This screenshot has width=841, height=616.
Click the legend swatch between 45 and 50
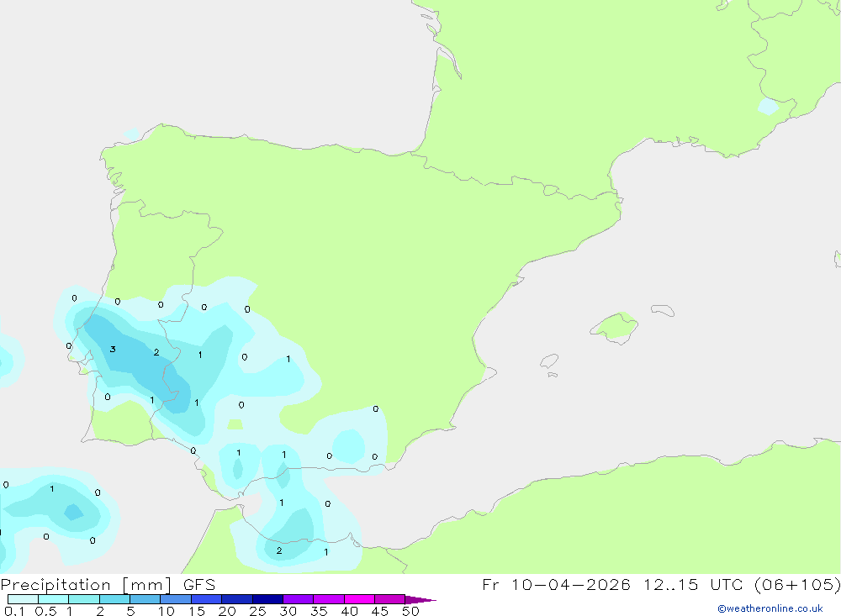(390, 599)
